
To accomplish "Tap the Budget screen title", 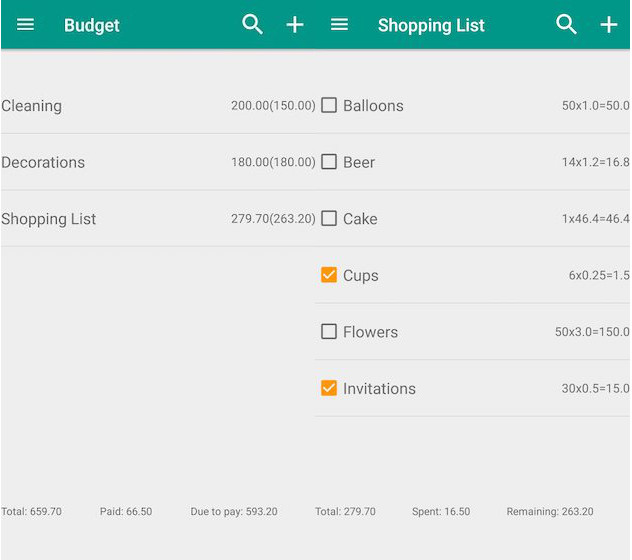I will point(91,26).
